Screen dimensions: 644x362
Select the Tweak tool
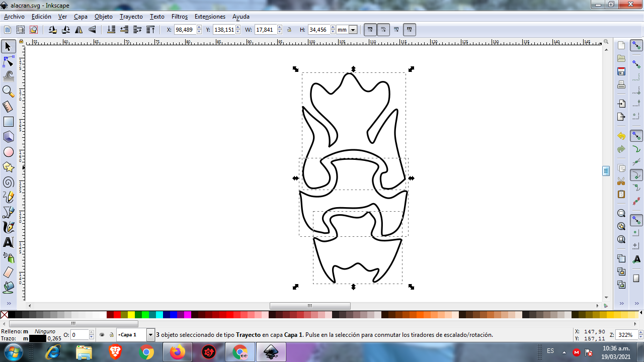8,76
